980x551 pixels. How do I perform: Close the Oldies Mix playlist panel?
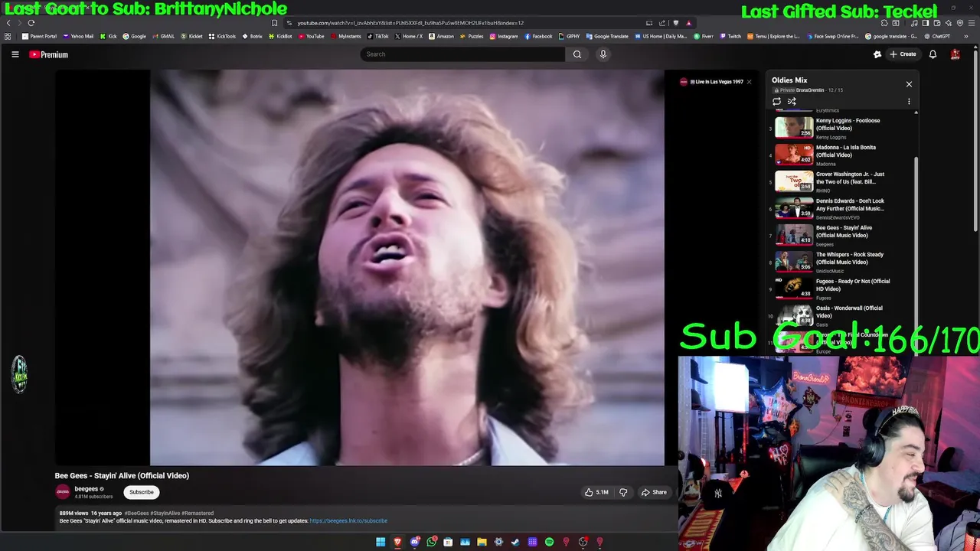coord(909,84)
